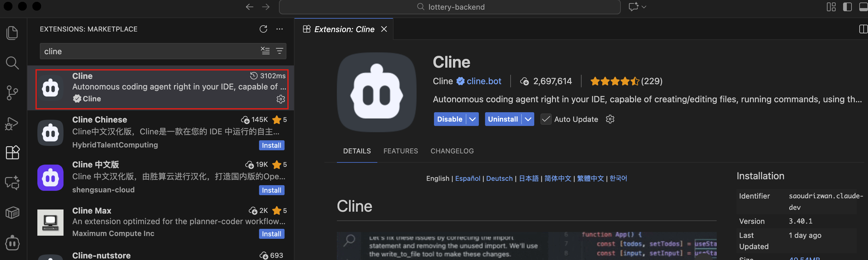Disable the Cline extension

(450, 119)
